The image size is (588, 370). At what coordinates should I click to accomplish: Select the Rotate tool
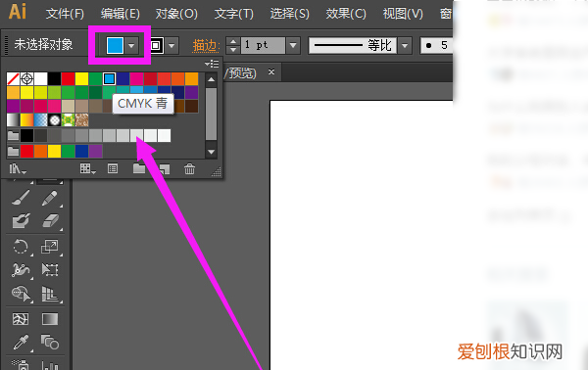pyautogui.click(x=21, y=247)
